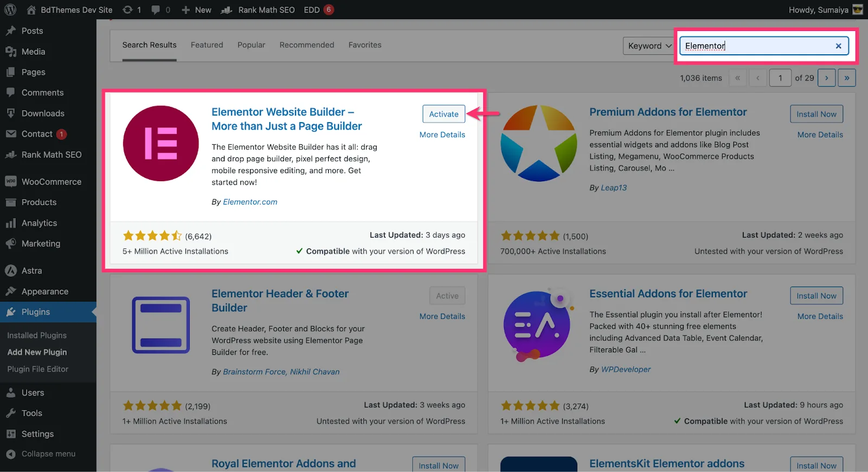Click the Appearance paintbrush icon
The height and width of the screenshot is (472, 868).
pyautogui.click(x=11, y=291)
